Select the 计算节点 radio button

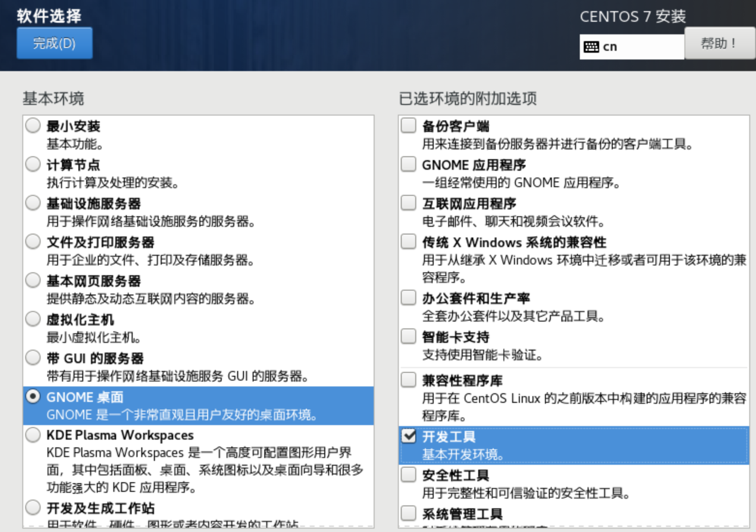click(33, 164)
